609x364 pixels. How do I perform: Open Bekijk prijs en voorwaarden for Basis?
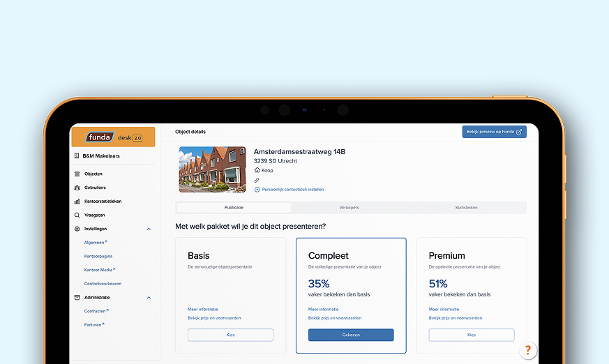pos(214,318)
